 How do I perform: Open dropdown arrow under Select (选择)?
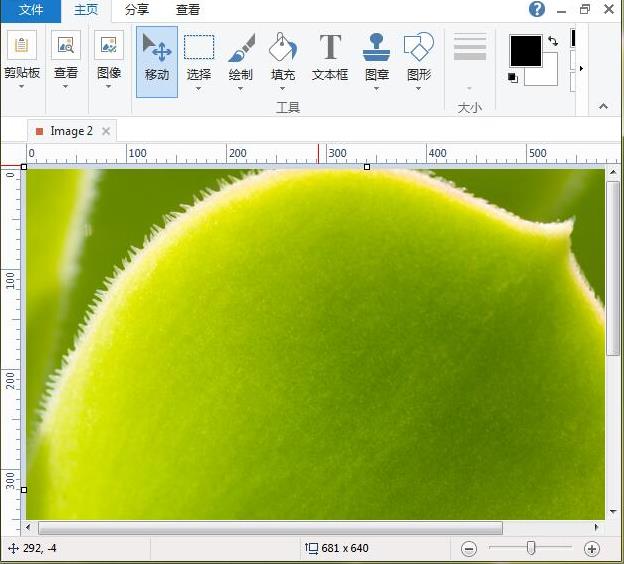199,88
